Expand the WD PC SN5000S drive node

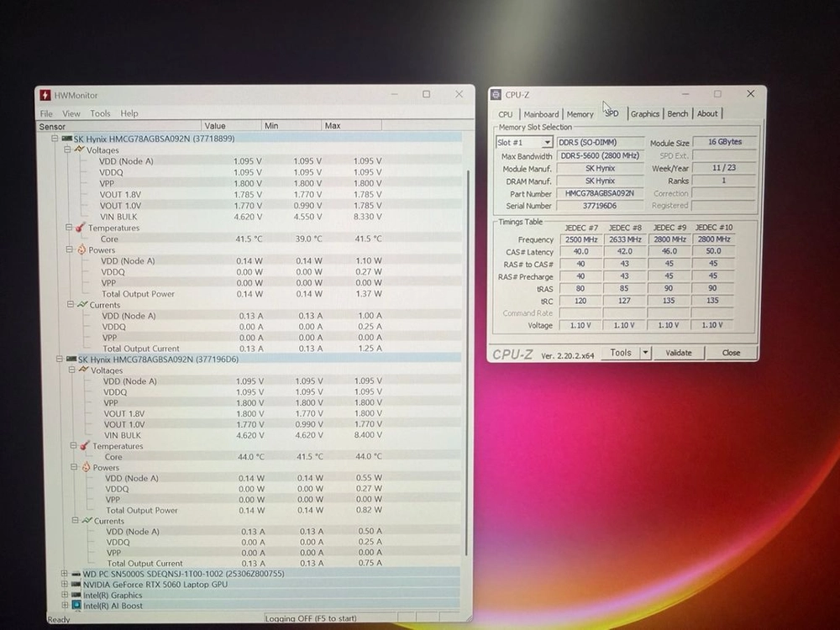tap(65, 574)
